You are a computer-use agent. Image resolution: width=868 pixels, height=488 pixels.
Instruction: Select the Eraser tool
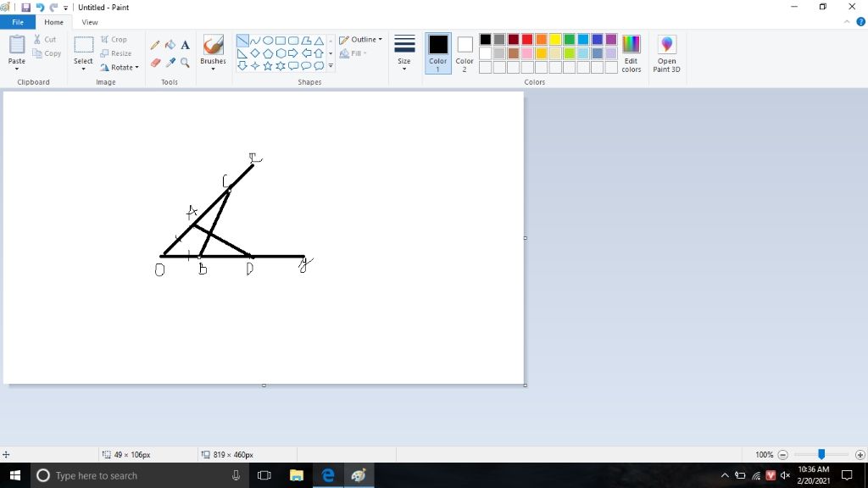click(x=155, y=63)
